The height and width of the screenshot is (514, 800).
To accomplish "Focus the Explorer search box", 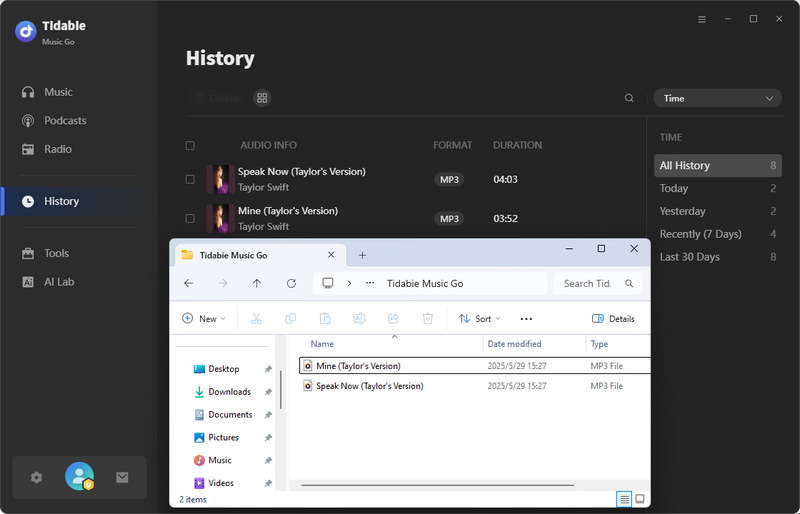I will coord(597,284).
